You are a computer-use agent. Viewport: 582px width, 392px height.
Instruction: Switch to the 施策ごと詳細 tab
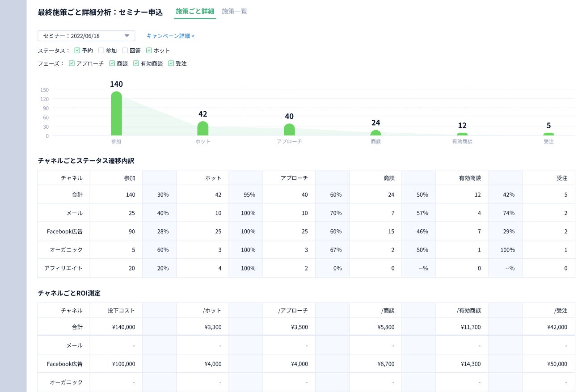(x=195, y=12)
